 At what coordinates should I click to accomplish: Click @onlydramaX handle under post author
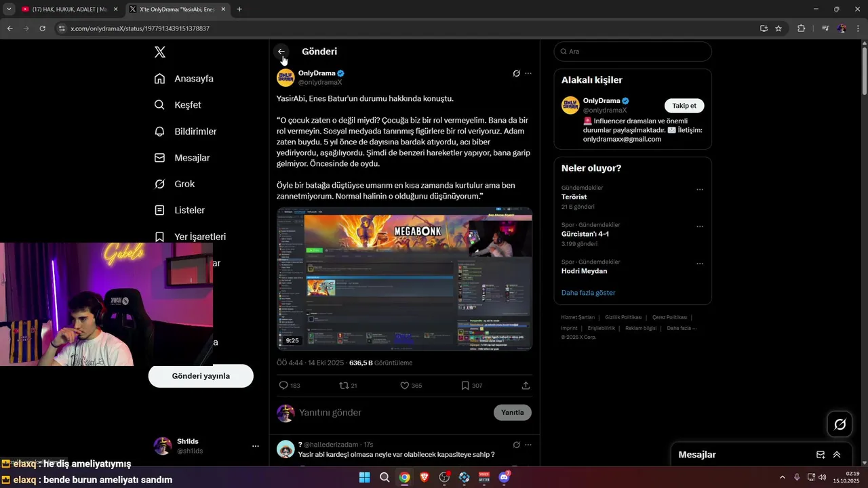click(320, 82)
